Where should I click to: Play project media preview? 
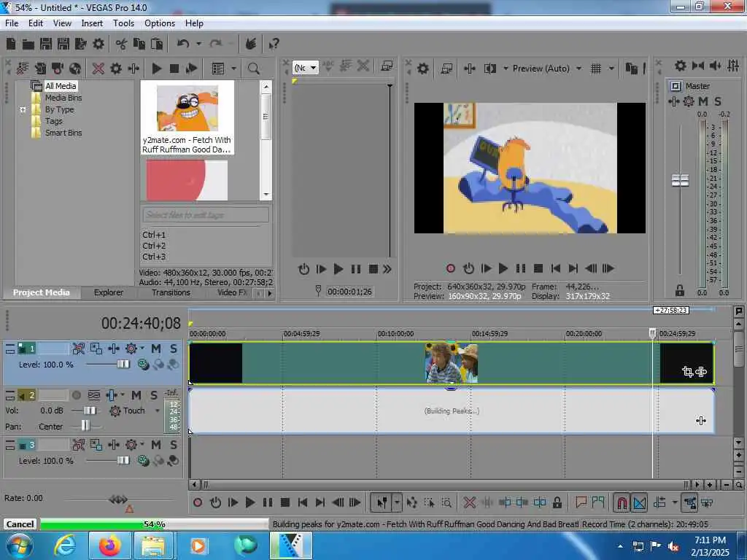coord(157,69)
